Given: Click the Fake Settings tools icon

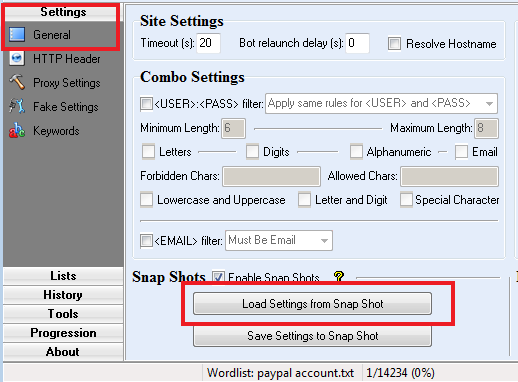Looking at the screenshot, I should [x=17, y=106].
